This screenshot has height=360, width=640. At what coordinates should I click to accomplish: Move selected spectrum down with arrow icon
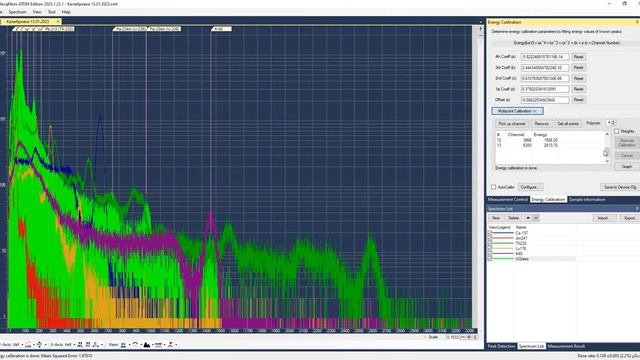click(536, 218)
